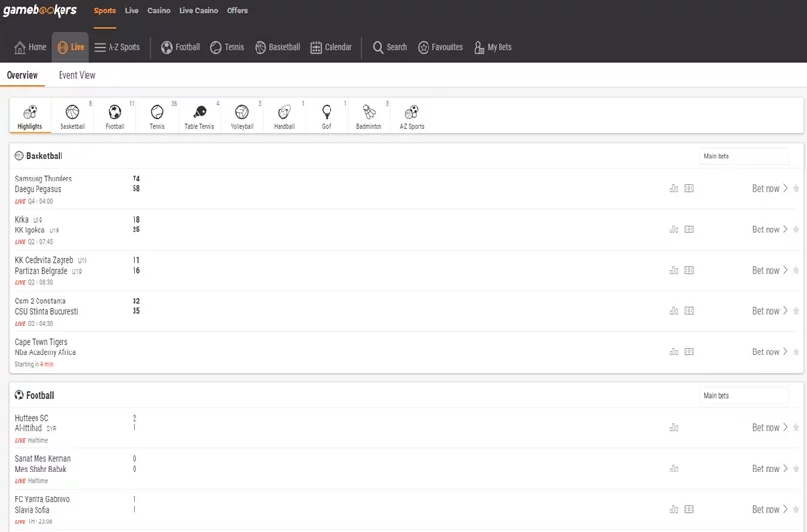807x532 pixels.
Task: Open scoreboard for KK Cedevita Zagreb match
Action: tap(689, 270)
